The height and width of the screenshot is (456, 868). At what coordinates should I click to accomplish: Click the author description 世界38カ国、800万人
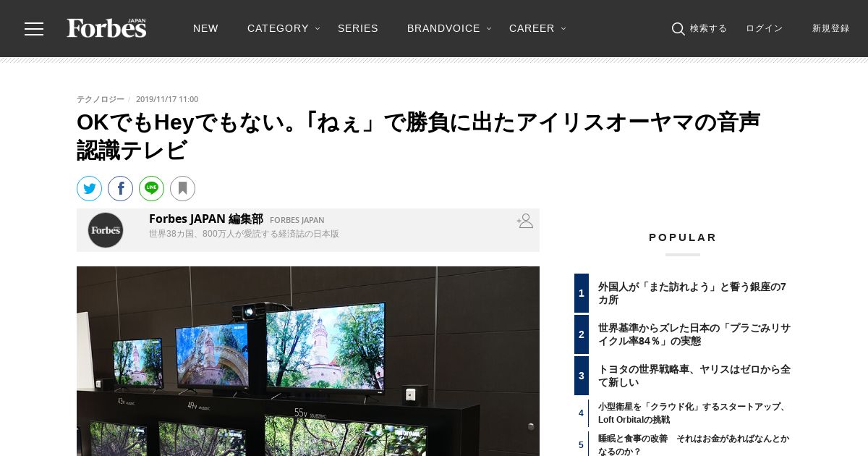click(244, 234)
